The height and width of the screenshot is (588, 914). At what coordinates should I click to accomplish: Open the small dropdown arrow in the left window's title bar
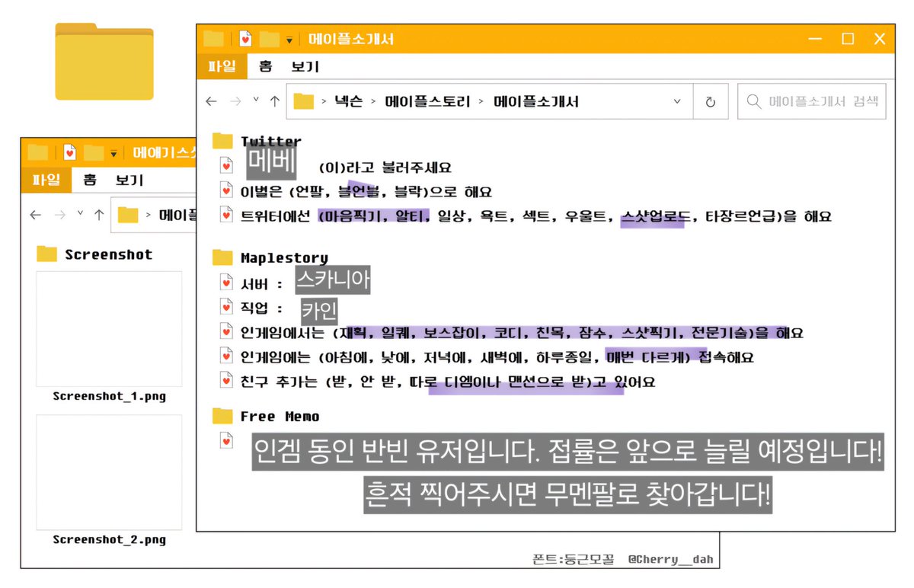point(114,152)
